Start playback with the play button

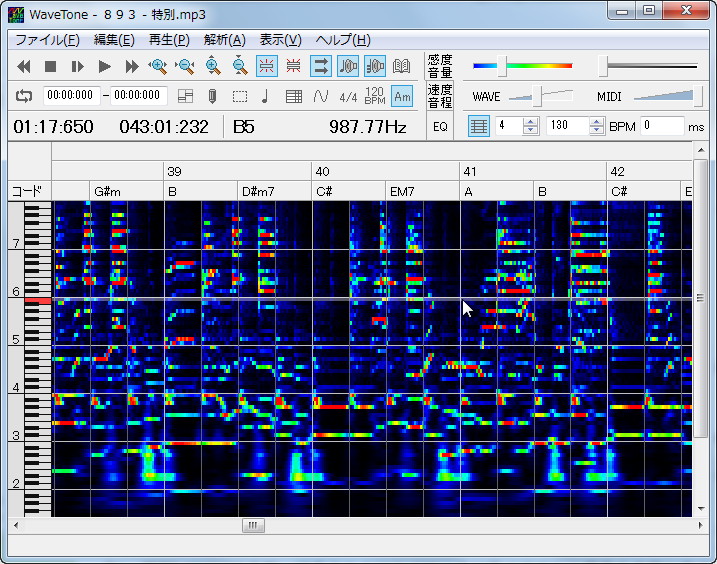pos(104,67)
